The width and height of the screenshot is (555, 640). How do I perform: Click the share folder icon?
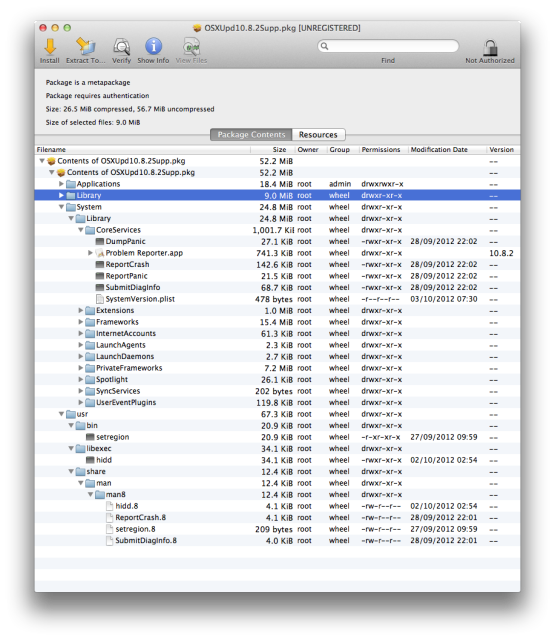coord(81,471)
